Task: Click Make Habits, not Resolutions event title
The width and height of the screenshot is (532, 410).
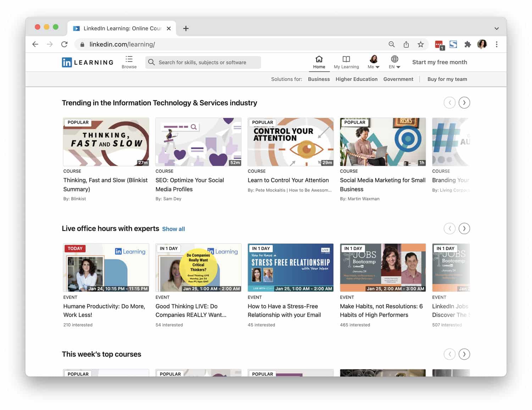Action: 381,310
